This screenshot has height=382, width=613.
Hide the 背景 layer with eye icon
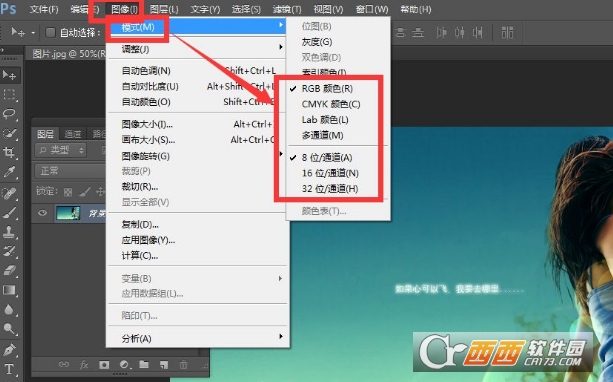[42, 213]
